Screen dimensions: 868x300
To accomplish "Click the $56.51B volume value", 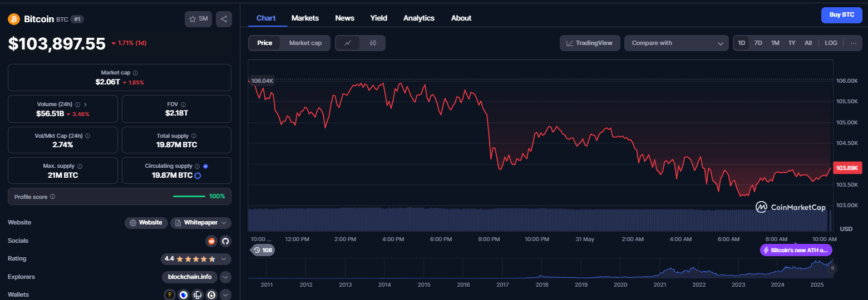I will point(50,113).
